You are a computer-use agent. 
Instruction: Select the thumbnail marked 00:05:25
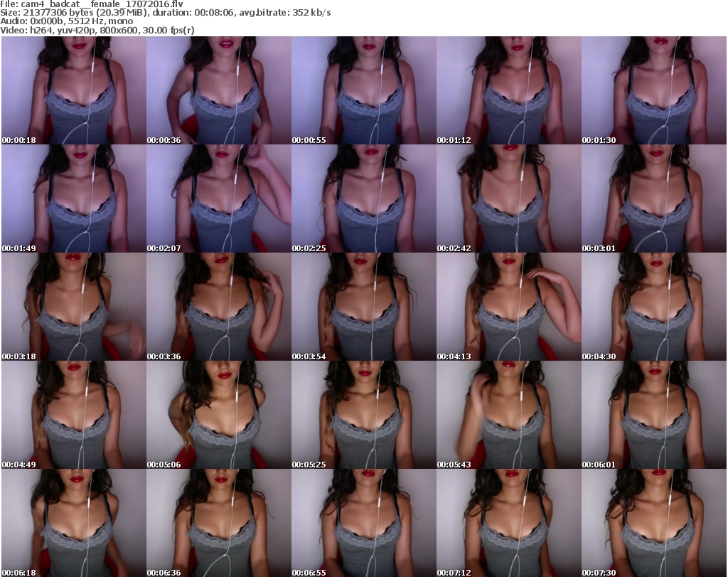point(363,415)
